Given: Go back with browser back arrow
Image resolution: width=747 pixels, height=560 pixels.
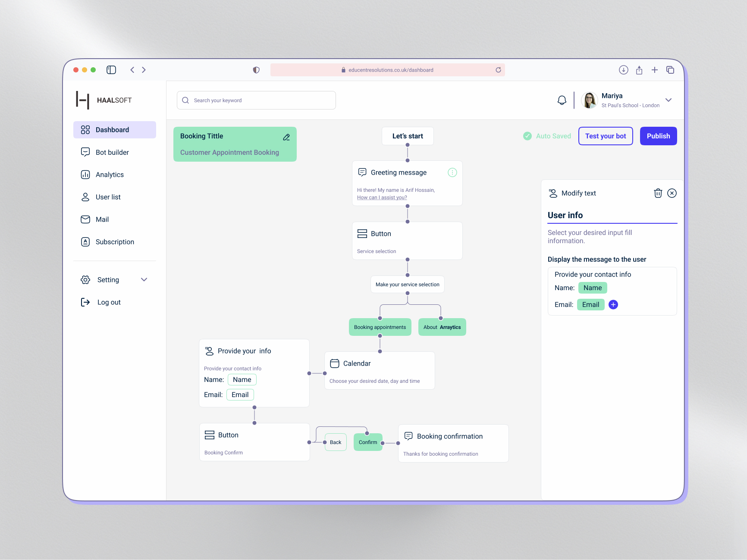Looking at the screenshot, I should pyautogui.click(x=132, y=70).
